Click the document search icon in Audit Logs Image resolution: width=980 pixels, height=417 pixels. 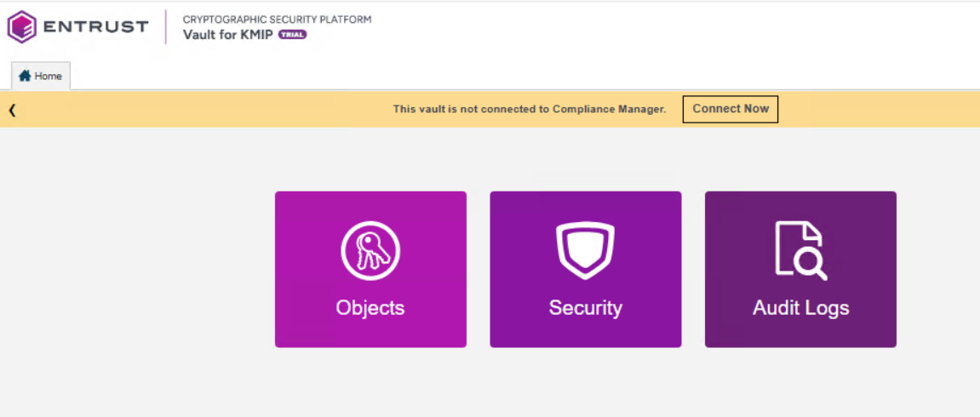[800, 251]
